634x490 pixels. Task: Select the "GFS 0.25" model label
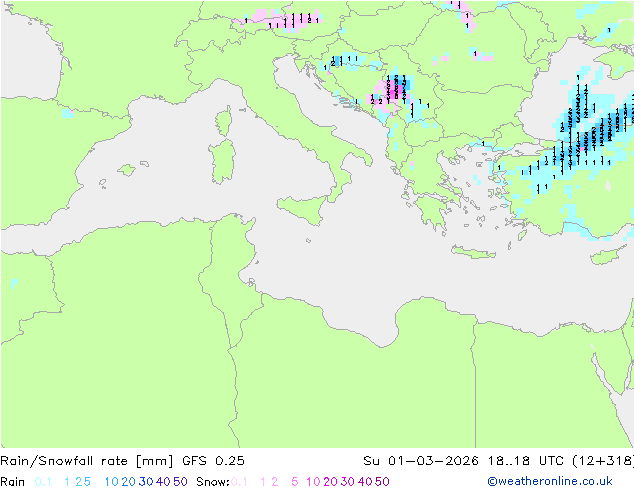[213, 461]
